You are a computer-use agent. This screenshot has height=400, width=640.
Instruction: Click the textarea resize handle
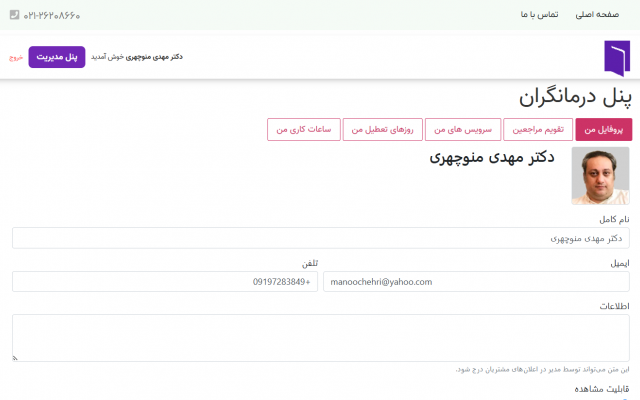point(15,358)
